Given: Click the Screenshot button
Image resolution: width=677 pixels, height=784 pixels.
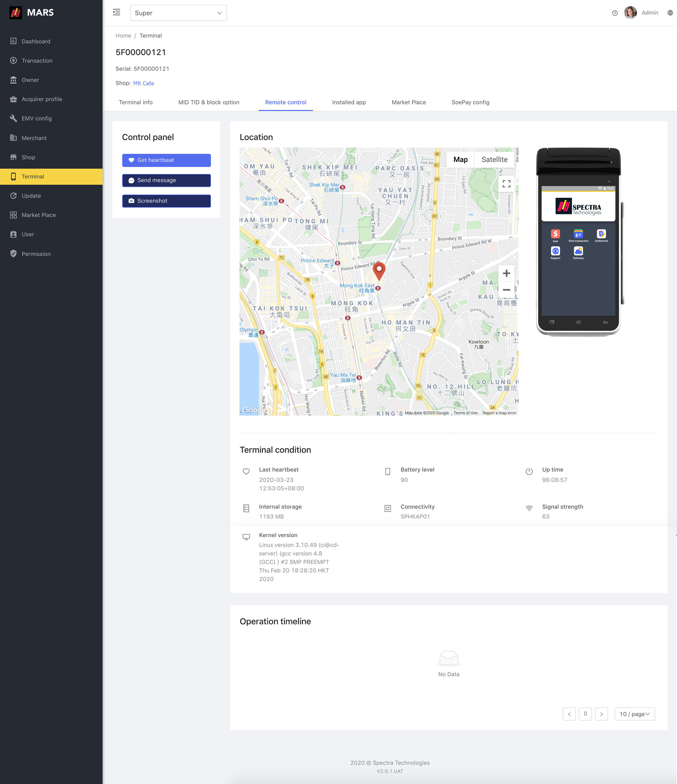Looking at the screenshot, I should 166,201.
